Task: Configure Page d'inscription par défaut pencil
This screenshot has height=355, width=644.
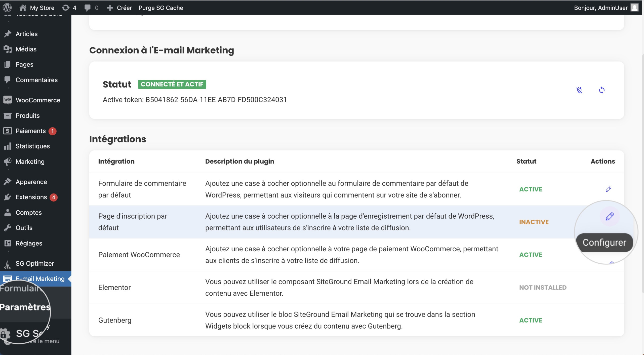Action: pyautogui.click(x=610, y=216)
